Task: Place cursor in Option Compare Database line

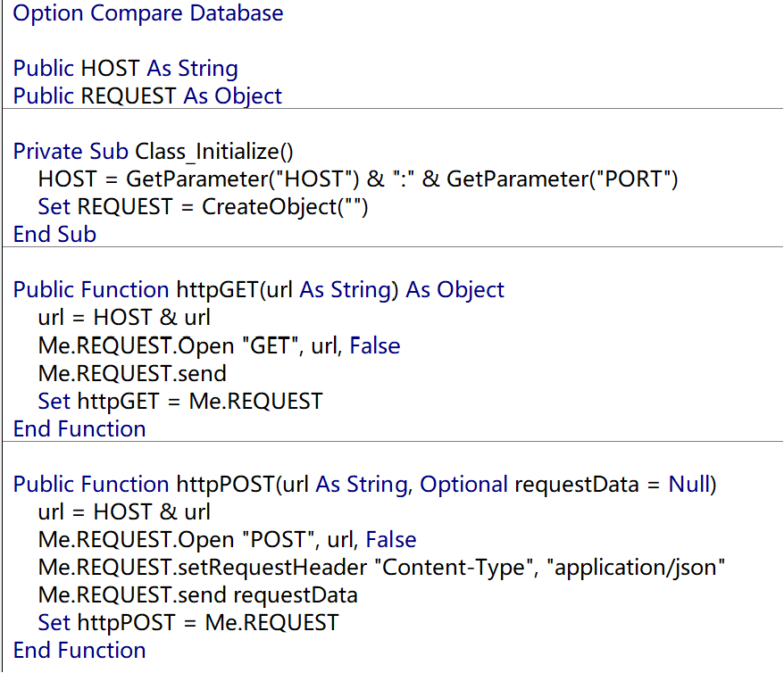Action: coord(148,13)
